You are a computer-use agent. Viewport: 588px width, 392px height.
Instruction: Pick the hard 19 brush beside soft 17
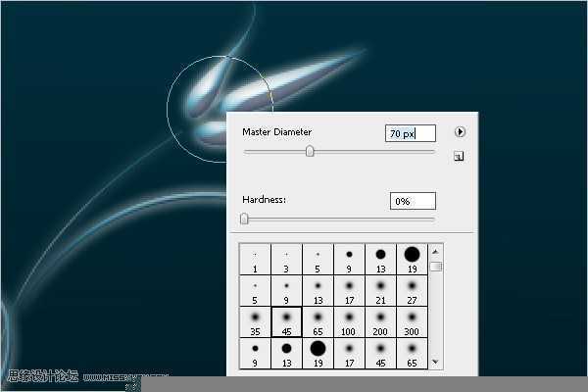pos(318,354)
